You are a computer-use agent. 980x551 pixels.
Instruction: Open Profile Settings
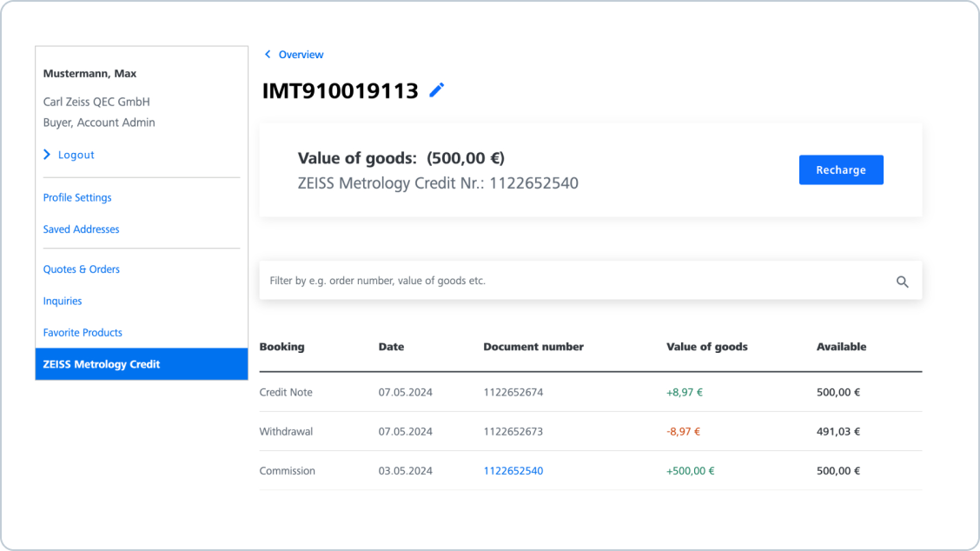coord(77,197)
